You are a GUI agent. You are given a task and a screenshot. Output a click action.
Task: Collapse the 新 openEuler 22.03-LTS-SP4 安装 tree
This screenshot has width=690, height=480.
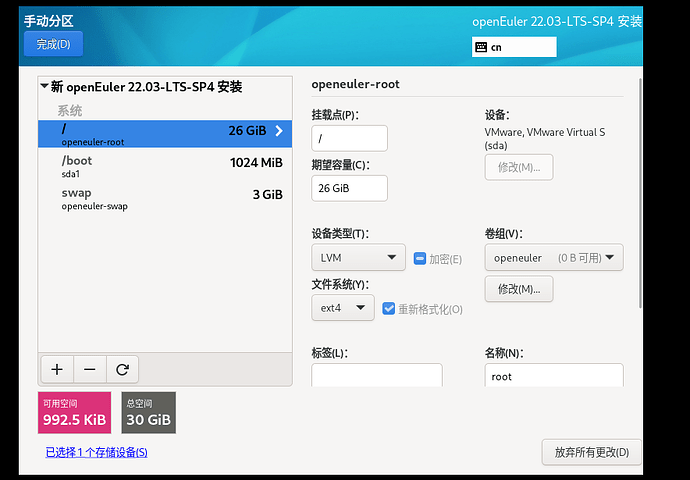tap(45, 87)
